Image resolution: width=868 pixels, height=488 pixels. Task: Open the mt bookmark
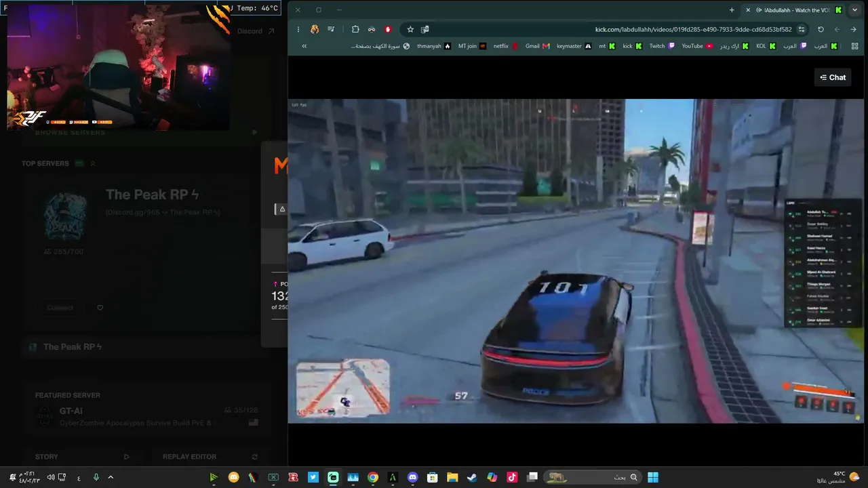[607, 46]
